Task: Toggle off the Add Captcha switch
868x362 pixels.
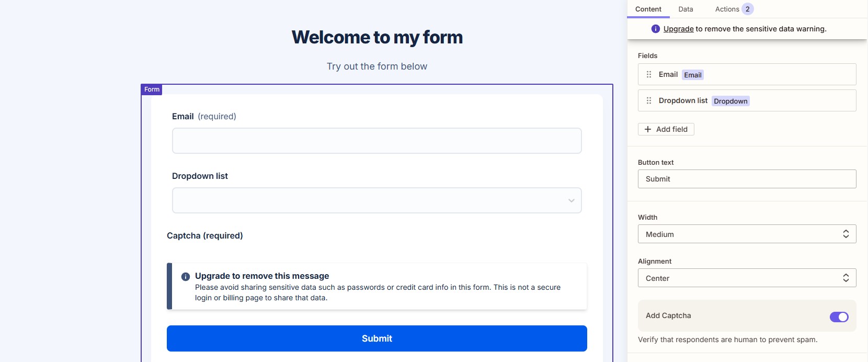Action: tap(839, 316)
